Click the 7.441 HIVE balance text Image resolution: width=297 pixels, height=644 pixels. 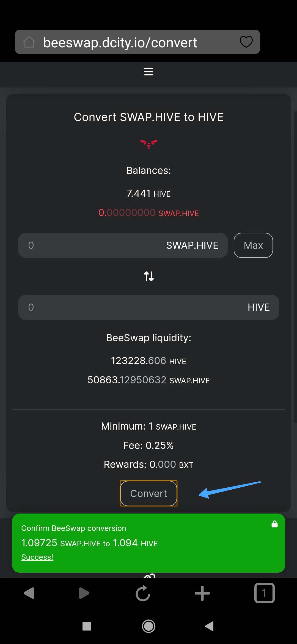coord(148,193)
